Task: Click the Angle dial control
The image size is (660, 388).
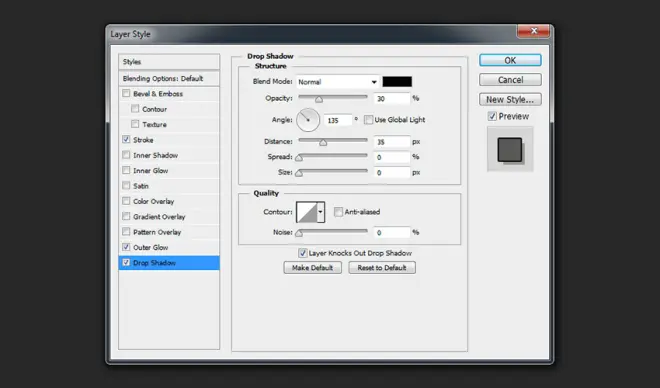Action: point(308,120)
